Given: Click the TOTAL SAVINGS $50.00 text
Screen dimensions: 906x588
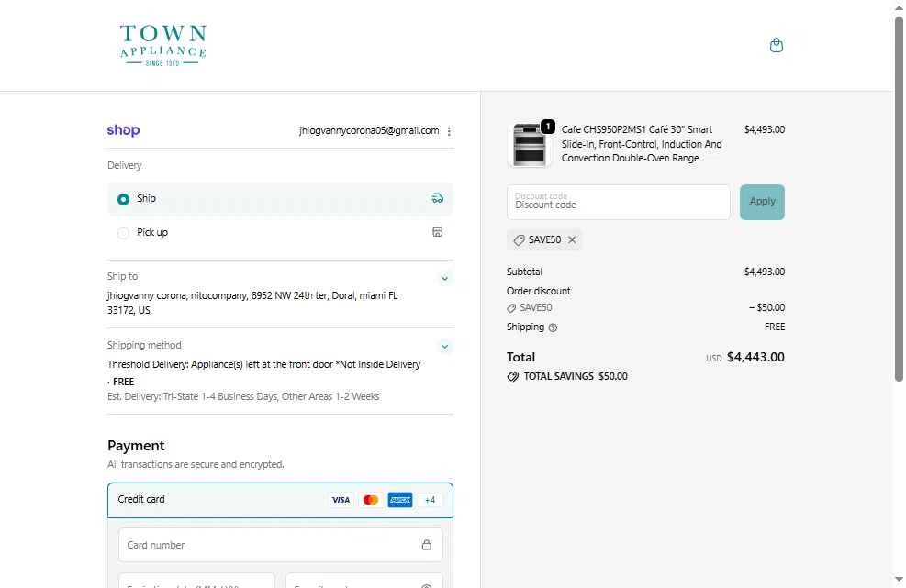Looking at the screenshot, I should click(x=576, y=377).
